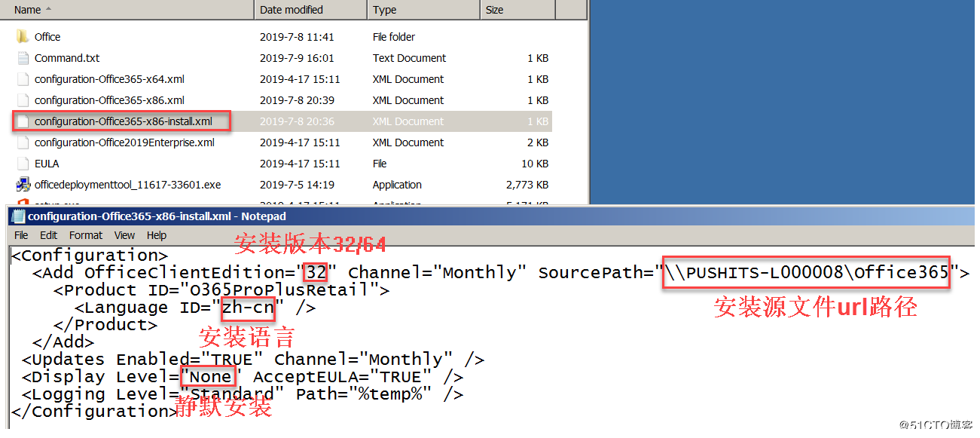The image size is (980, 438).
Task: Open the Notepad View menu
Action: [125, 235]
